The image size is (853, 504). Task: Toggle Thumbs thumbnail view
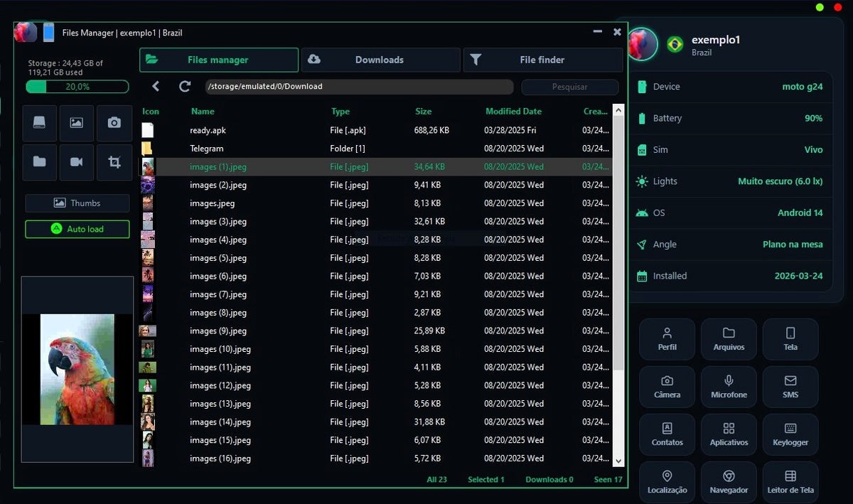[77, 203]
